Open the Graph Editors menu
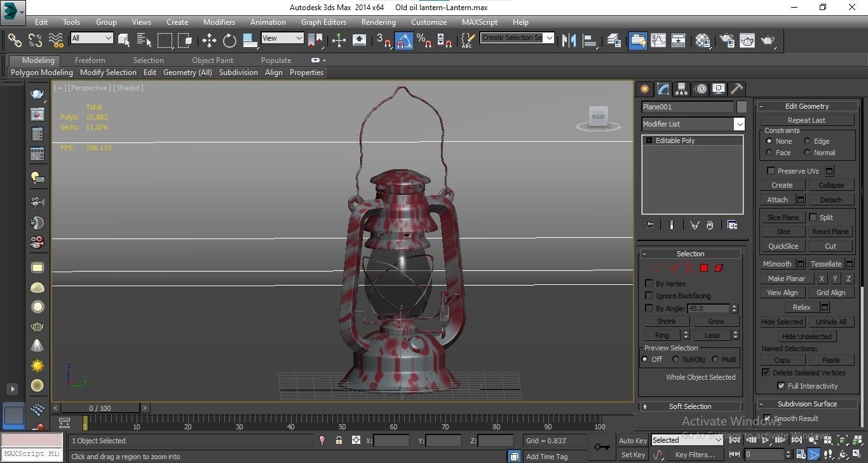 (x=323, y=22)
